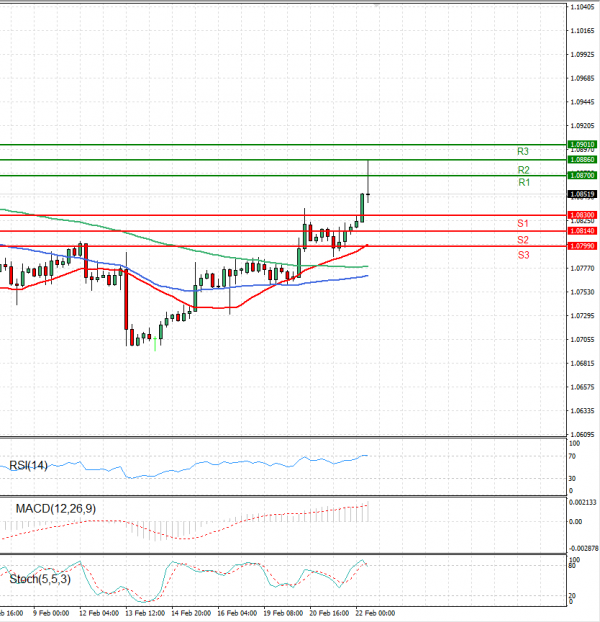Click the 9 Feb 00:00 time label
Image resolution: width=600 pixels, height=622 pixels.
click(x=51, y=613)
